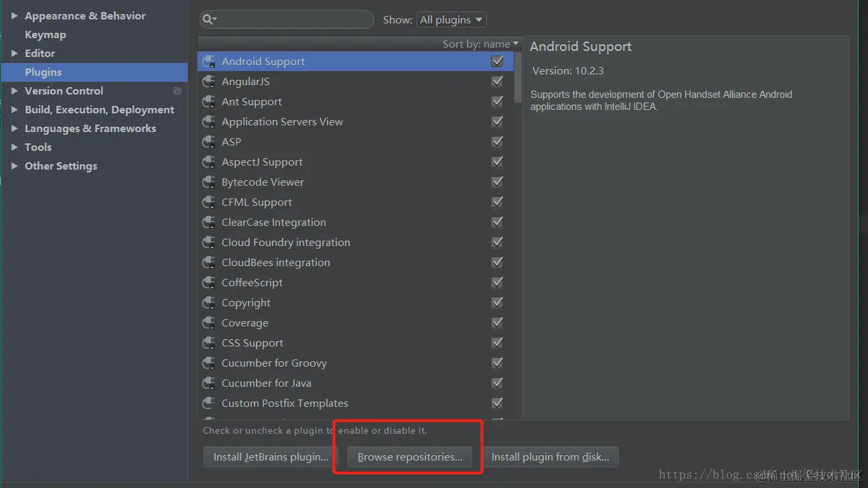This screenshot has width=868, height=488.
Task: Disable the Android Support plugin checkbox
Action: [x=497, y=61]
